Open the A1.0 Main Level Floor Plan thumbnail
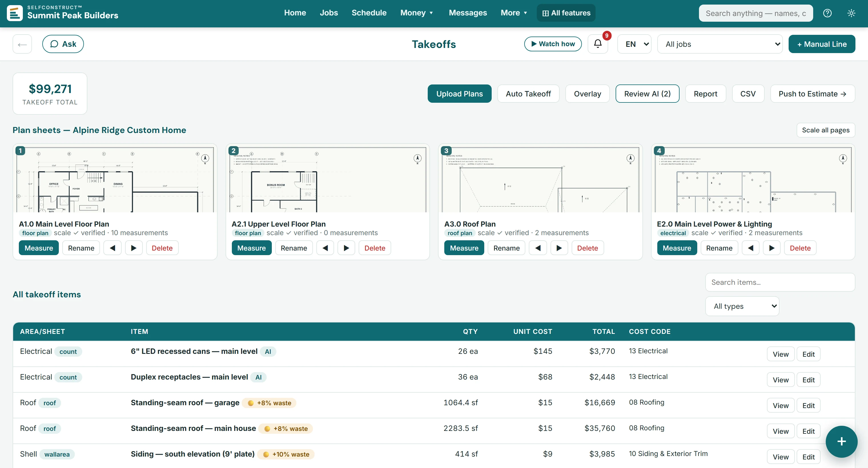This screenshot has height=468, width=868. pos(115,180)
